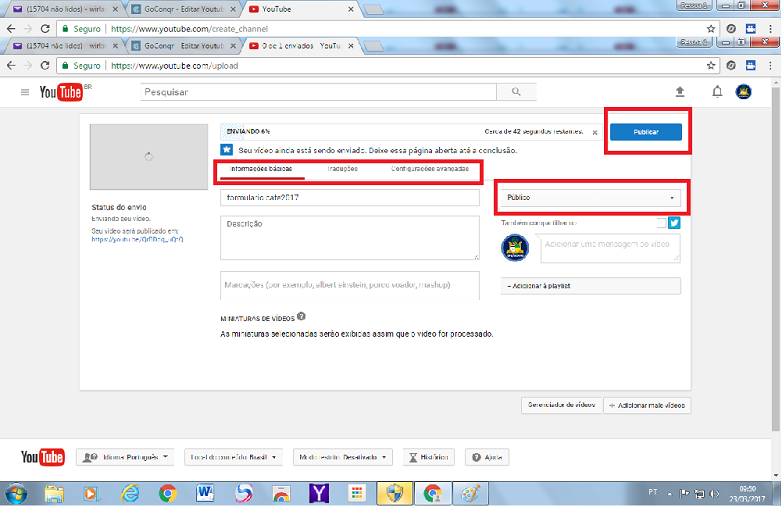
Task: Click the gray video thumbnail preview
Action: coord(149,157)
